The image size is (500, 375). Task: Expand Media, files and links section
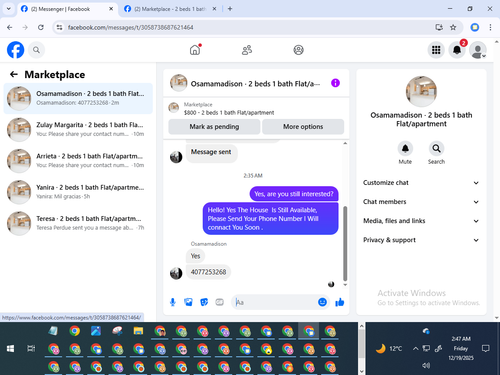coord(421,221)
